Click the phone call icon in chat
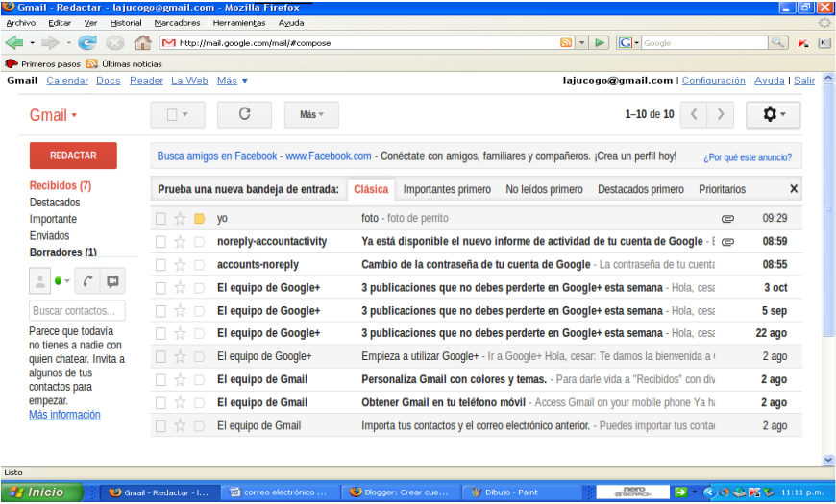This screenshot has height=504, width=836. pos(89,281)
